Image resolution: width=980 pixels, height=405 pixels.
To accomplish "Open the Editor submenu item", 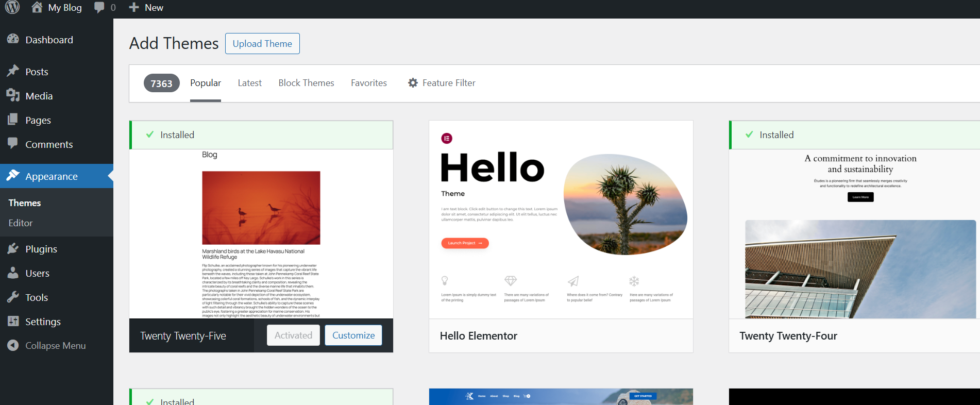I will pyautogui.click(x=21, y=223).
